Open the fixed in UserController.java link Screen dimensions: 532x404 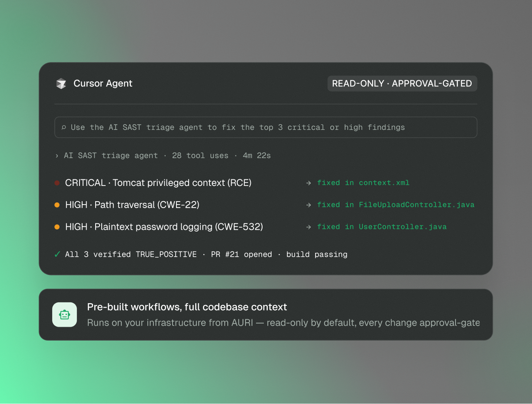tap(382, 227)
